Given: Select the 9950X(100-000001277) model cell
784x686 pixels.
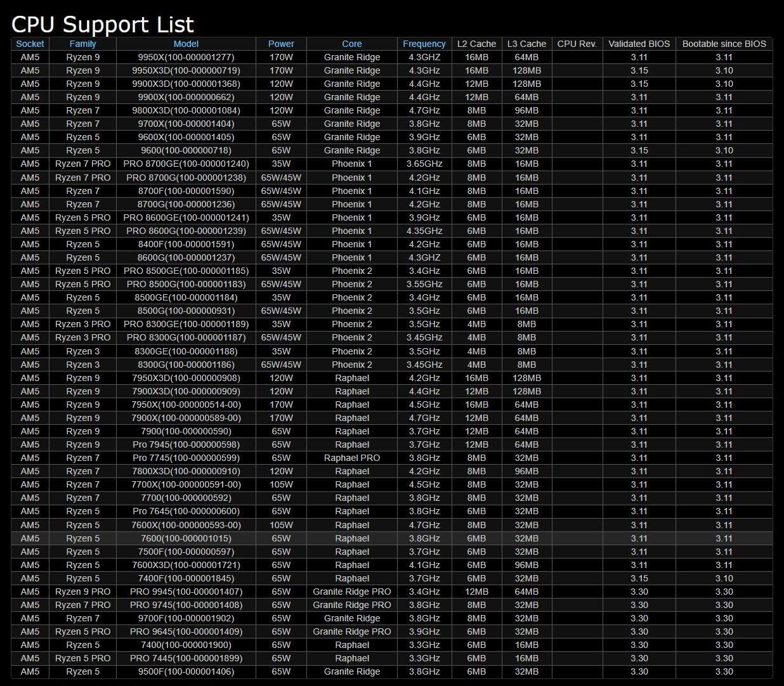Looking at the screenshot, I should tap(186, 57).
